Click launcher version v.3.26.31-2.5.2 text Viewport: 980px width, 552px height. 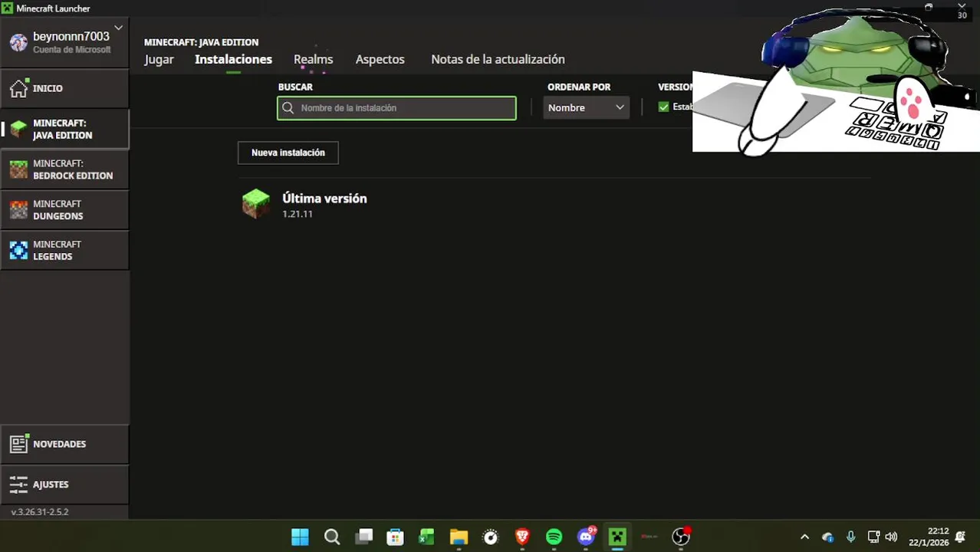click(40, 511)
